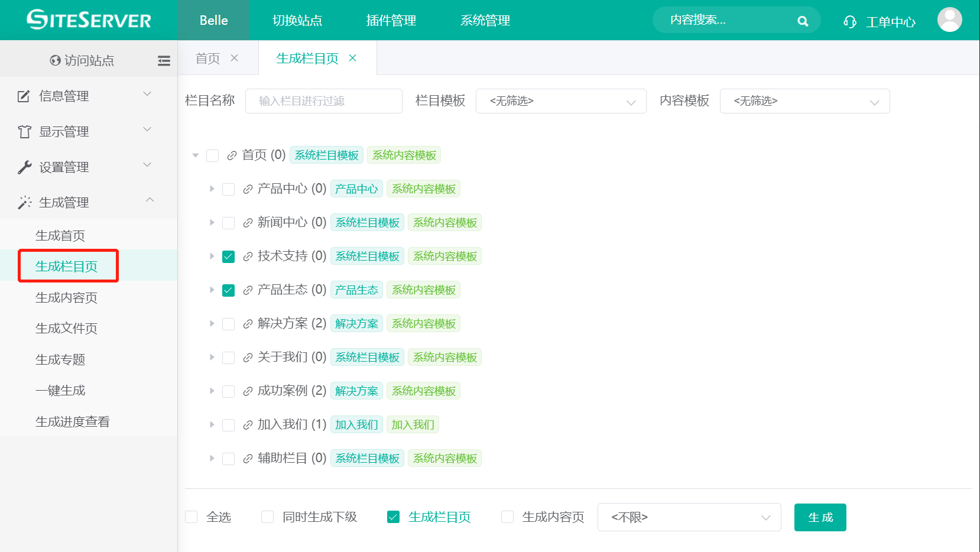This screenshot has width=980, height=552.
Task: Close the 首页 tab with its X
Action: [x=235, y=58]
